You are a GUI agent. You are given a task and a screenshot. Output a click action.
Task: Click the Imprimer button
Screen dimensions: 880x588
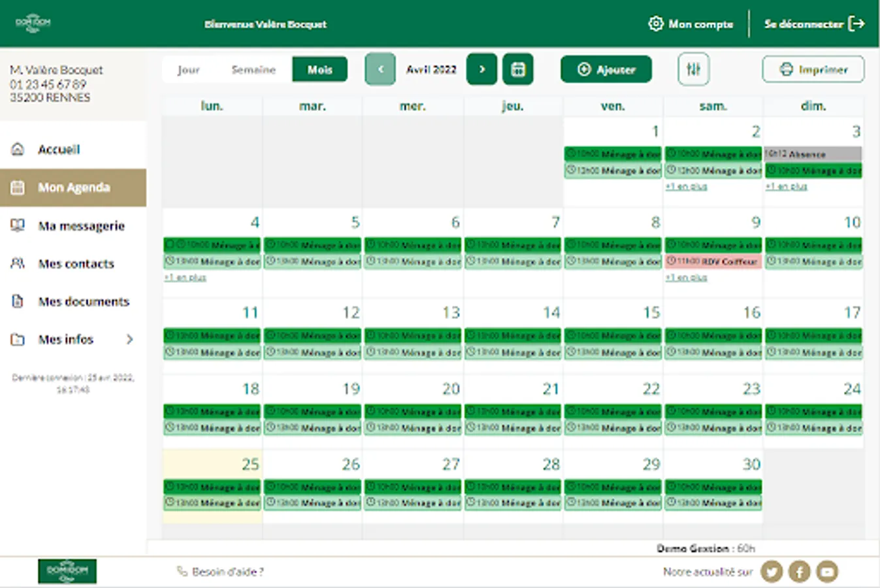(x=813, y=69)
